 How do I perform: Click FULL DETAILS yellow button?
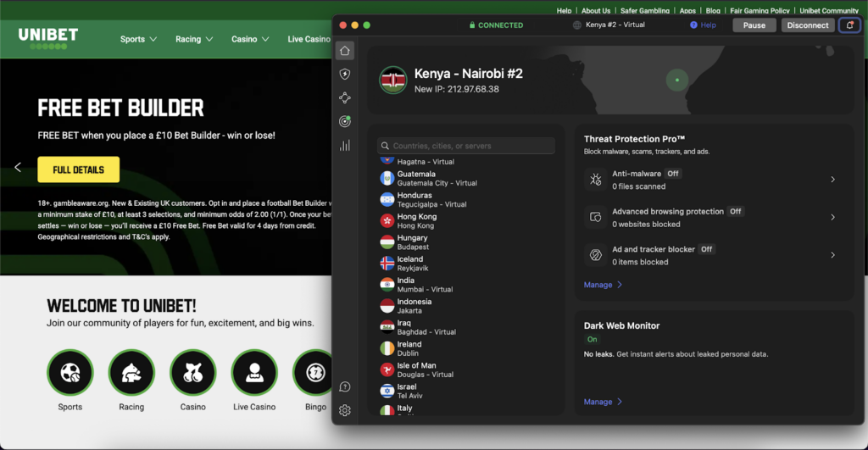pos(79,170)
